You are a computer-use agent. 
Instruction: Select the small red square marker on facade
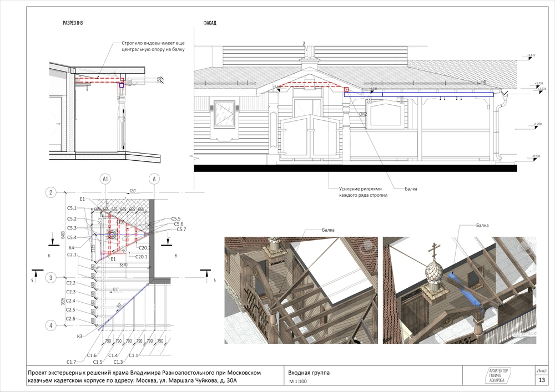tap(346, 89)
